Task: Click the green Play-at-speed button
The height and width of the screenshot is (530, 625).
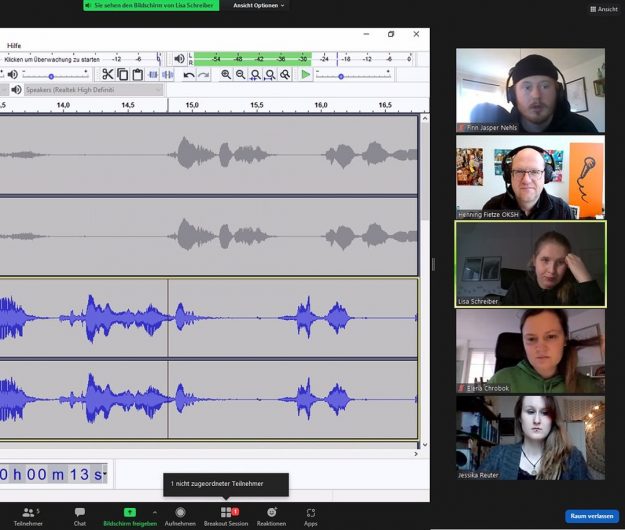Action: pyautogui.click(x=306, y=75)
